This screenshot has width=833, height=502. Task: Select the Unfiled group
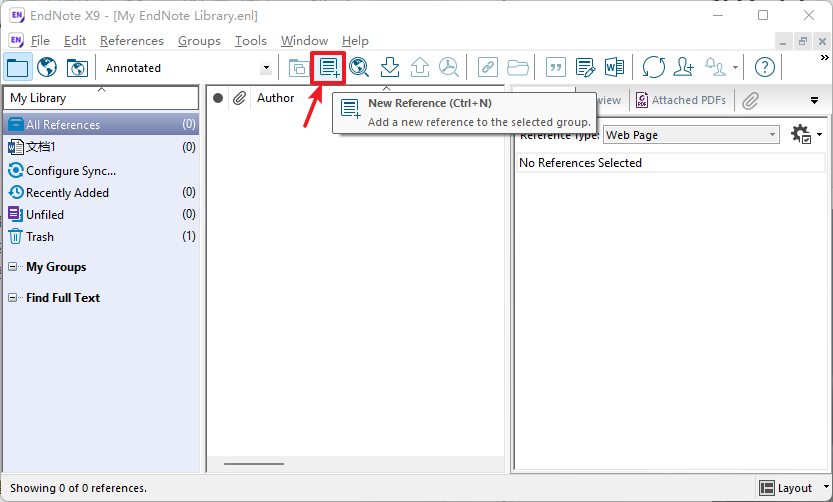(101, 215)
